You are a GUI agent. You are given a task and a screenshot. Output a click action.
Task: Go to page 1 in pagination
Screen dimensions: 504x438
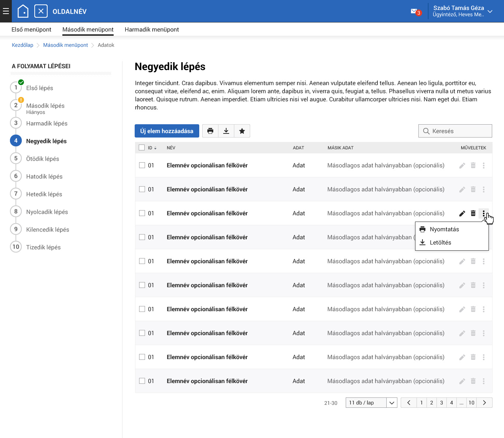421,403
